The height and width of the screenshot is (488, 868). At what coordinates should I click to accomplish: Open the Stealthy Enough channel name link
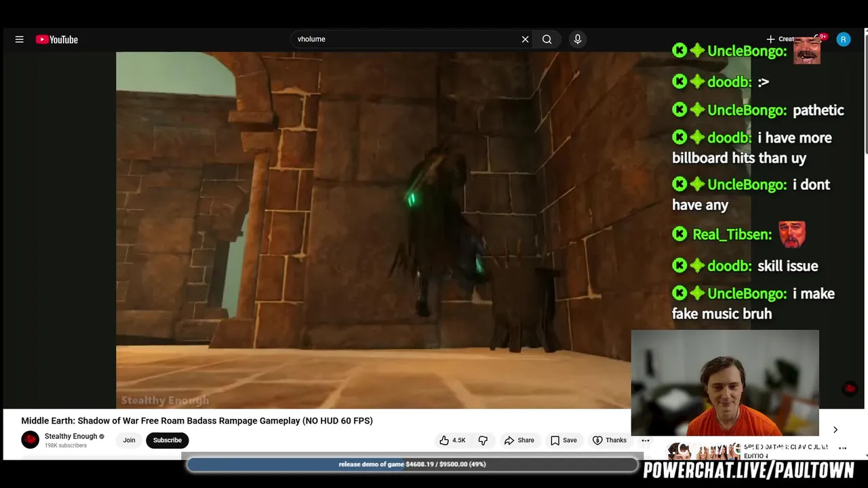[71, 436]
